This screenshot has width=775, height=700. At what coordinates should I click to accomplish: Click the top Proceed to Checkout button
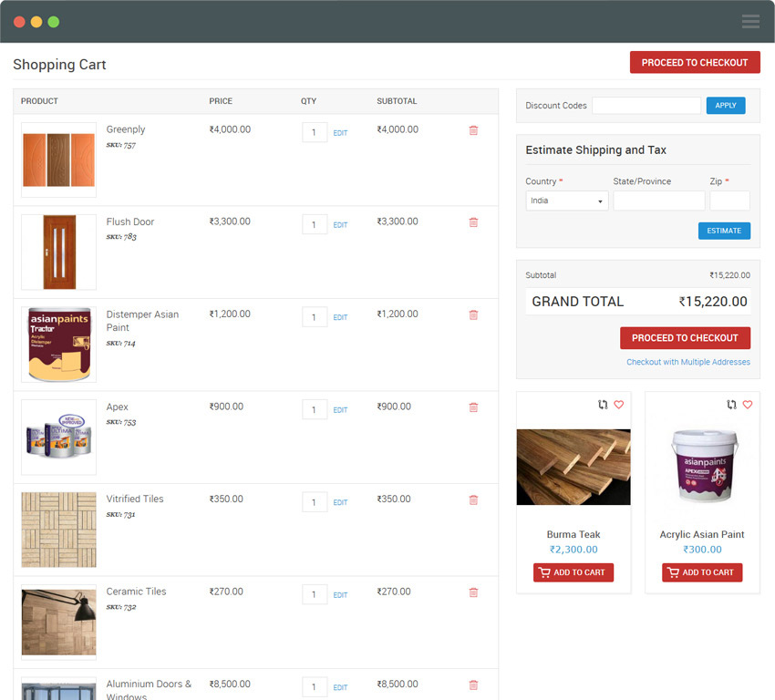point(695,62)
